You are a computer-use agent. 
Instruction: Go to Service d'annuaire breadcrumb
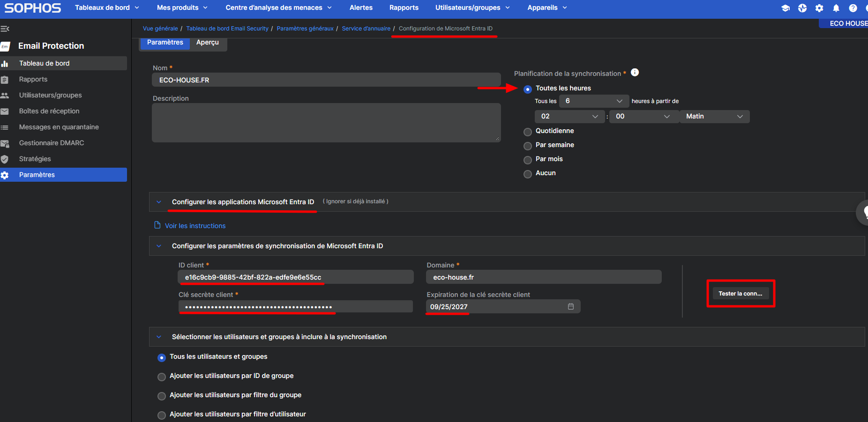tap(366, 29)
